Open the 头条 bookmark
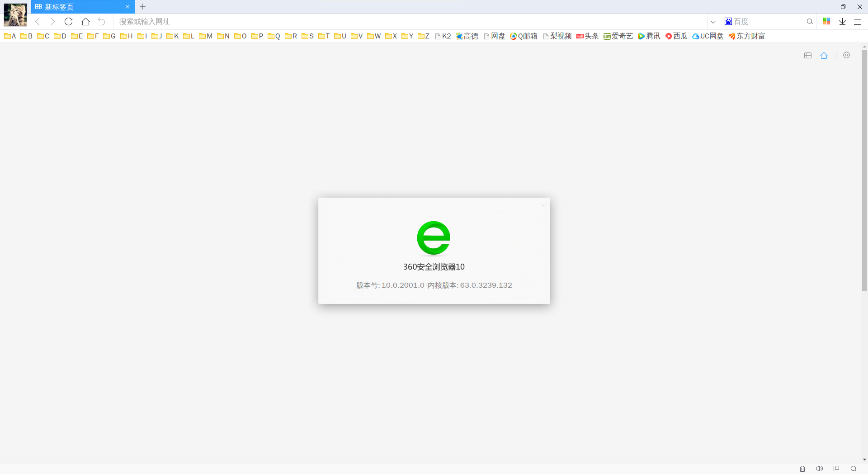Viewport: 868px width, 474px height. click(x=588, y=36)
